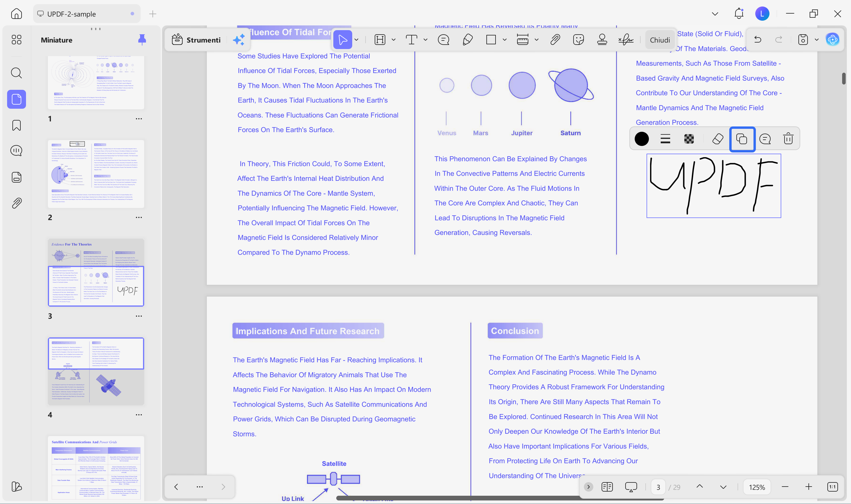Open the UPDF AI sparkle assistant
Viewport: 851px width, 504px height.
tap(239, 40)
